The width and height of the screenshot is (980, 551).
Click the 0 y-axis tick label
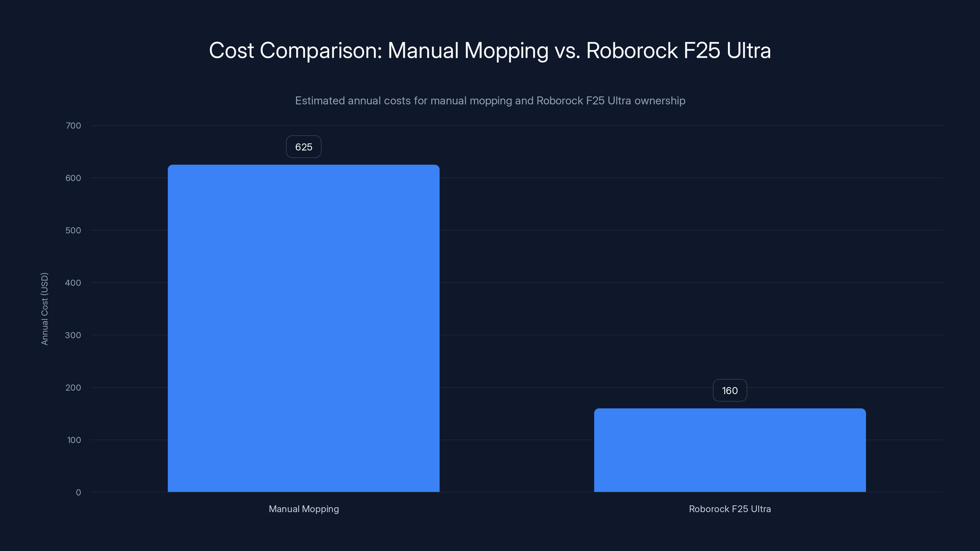coord(78,492)
